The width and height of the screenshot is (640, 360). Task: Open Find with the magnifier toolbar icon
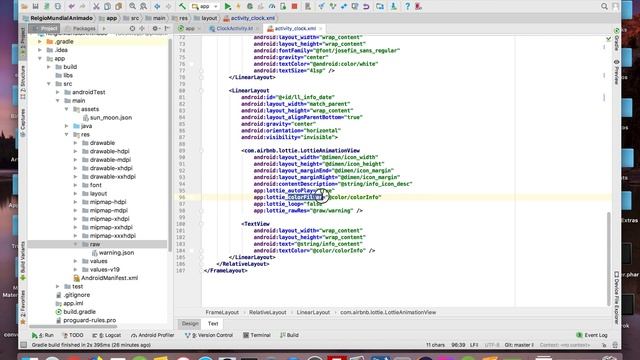coord(132,7)
